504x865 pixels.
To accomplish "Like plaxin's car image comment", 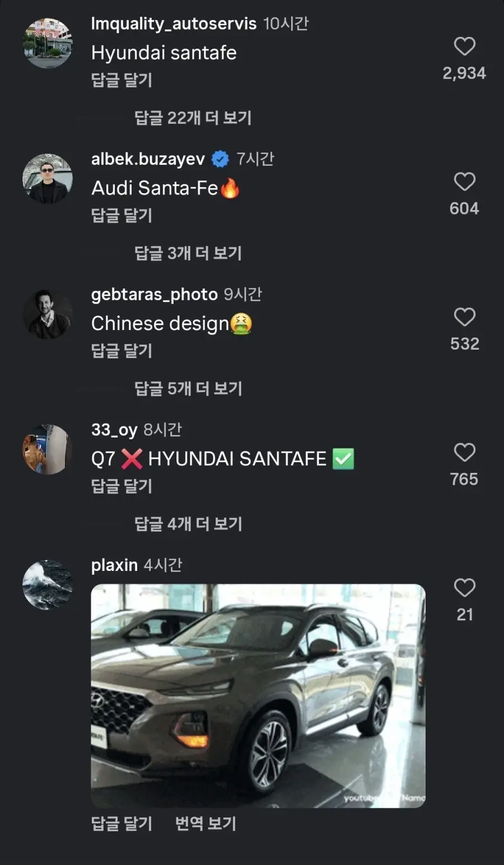I will pyautogui.click(x=464, y=588).
